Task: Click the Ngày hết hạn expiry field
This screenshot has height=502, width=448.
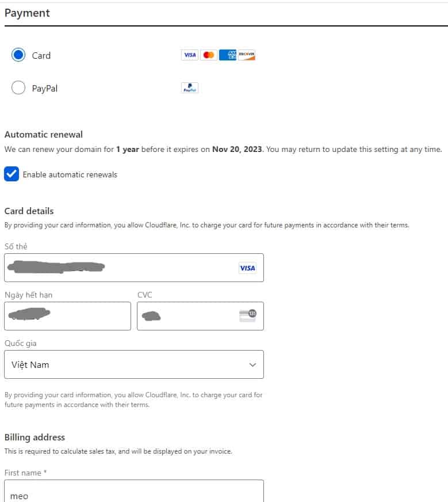Action: tap(67, 316)
